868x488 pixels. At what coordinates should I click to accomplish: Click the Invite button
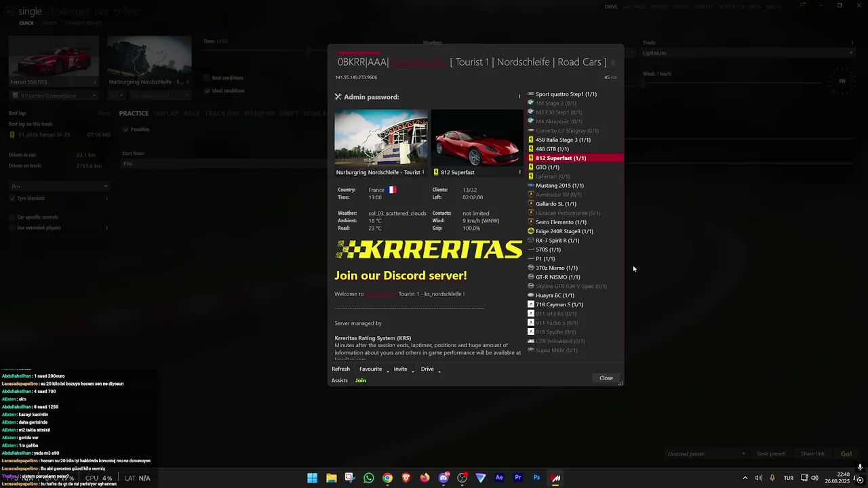coord(401,369)
